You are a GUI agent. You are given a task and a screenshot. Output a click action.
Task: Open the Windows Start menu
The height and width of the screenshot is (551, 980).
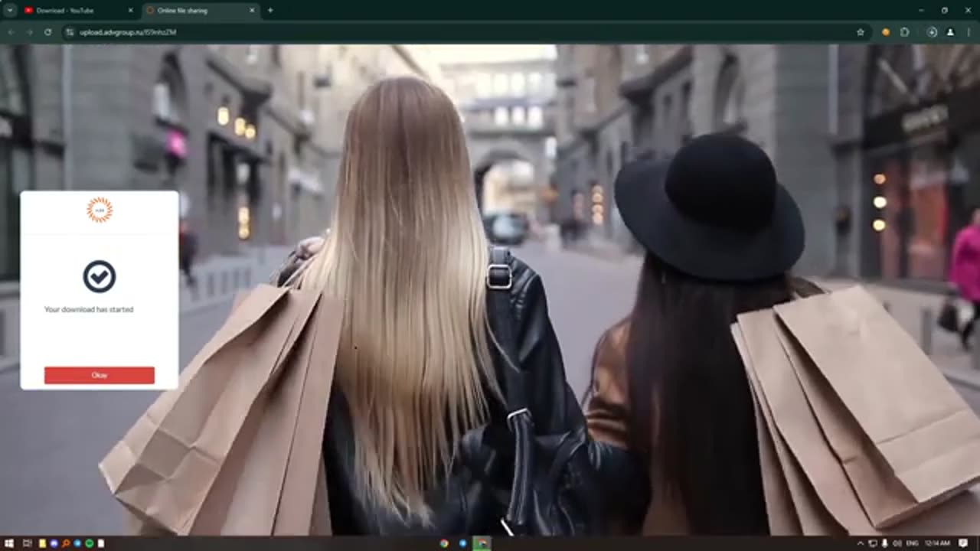click(x=8, y=543)
